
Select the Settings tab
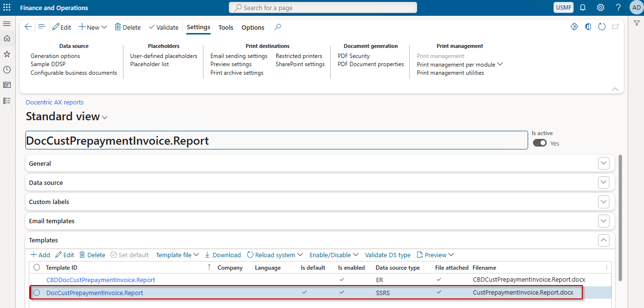click(199, 27)
